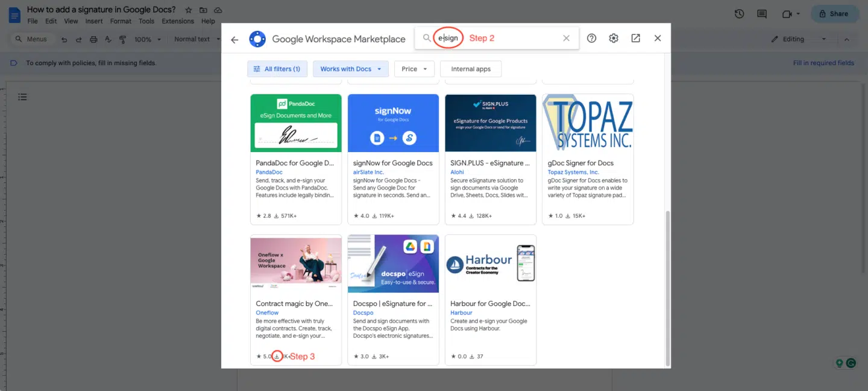Image resolution: width=868 pixels, height=391 pixels.
Task: Open the Insert menu
Action: point(94,21)
